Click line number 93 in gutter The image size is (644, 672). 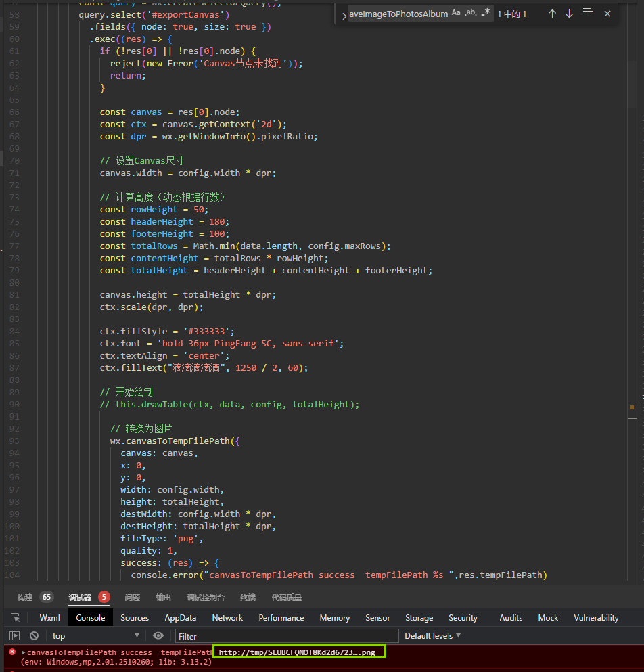click(x=14, y=441)
